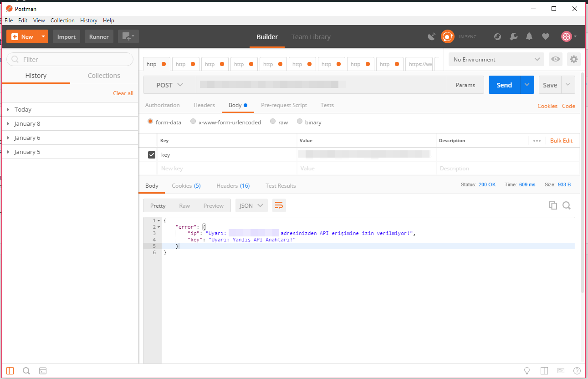Open No Environment dropdown

[496, 59]
